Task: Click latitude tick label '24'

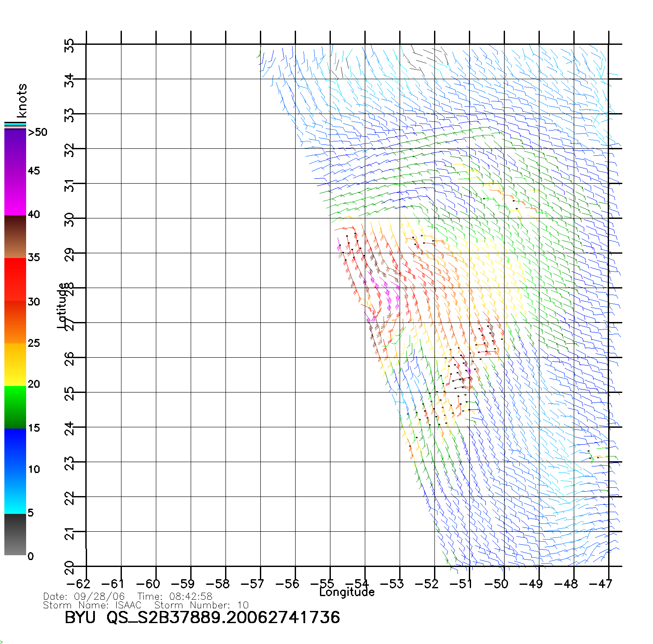Action: pos(69,429)
